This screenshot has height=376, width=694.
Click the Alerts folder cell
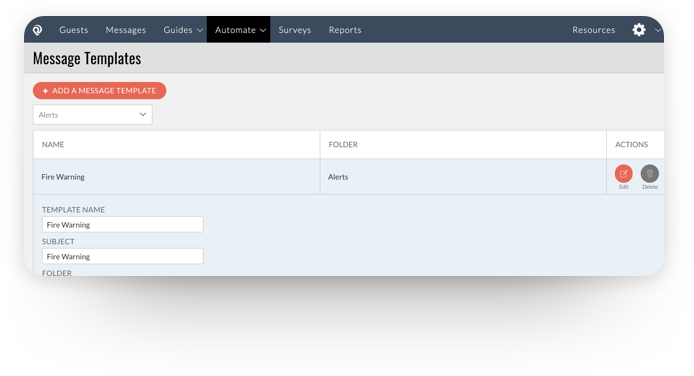click(463, 176)
